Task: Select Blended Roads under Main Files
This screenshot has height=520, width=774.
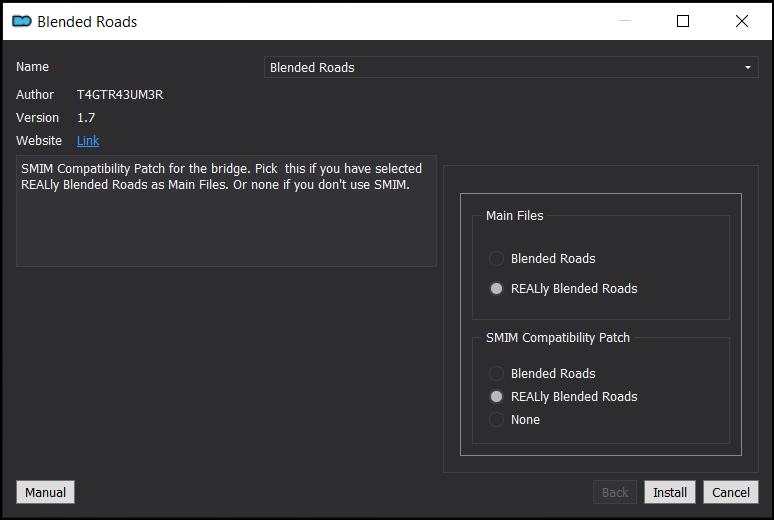Action: 542,258
